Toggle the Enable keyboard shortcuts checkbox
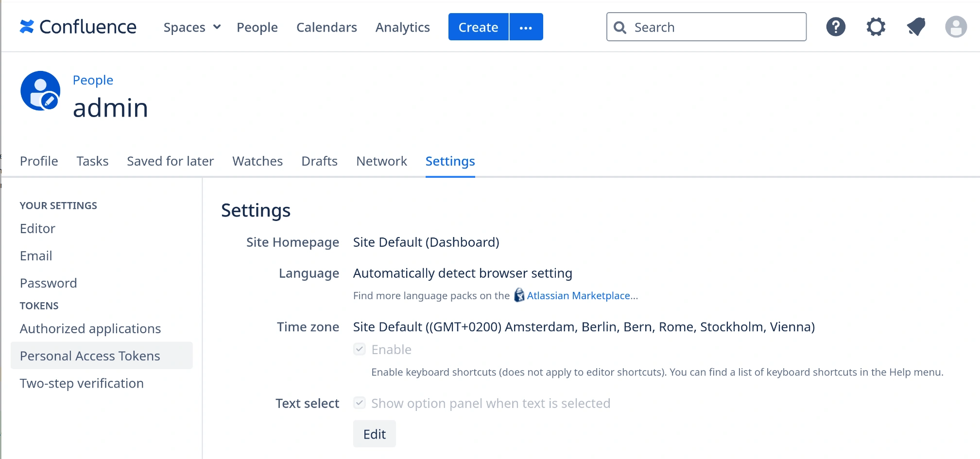Image resolution: width=980 pixels, height=459 pixels. 360,349
